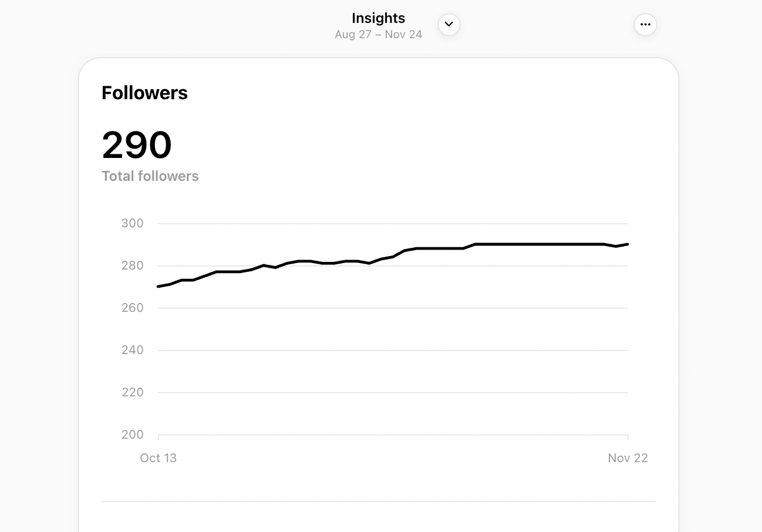This screenshot has width=762, height=532.
Task: Click the 290 total followers number
Action: coord(137,145)
